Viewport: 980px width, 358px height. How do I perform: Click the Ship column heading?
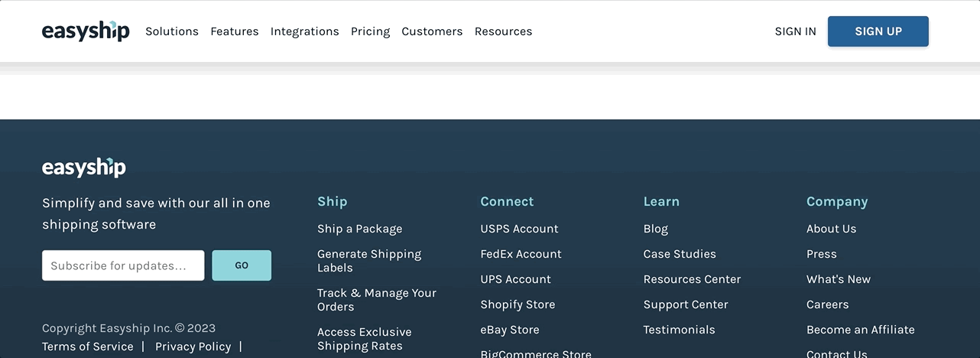click(332, 201)
